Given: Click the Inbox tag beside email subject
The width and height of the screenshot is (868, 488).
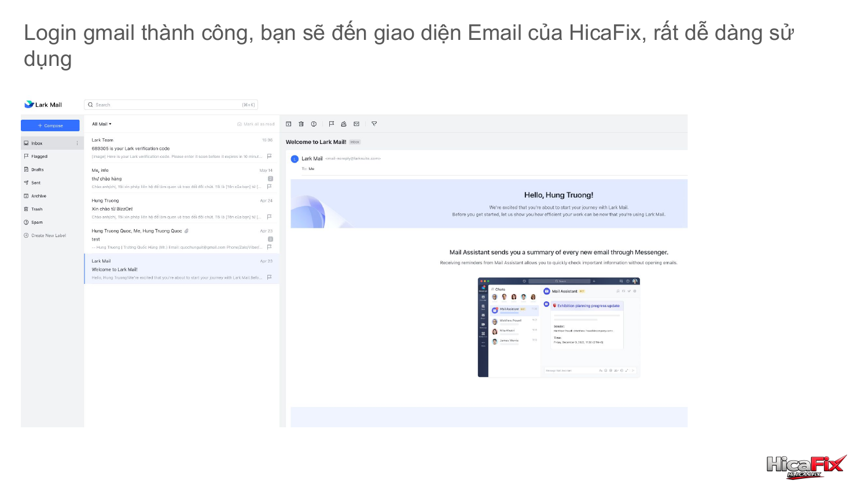Looking at the screenshot, I should [355, 142].
